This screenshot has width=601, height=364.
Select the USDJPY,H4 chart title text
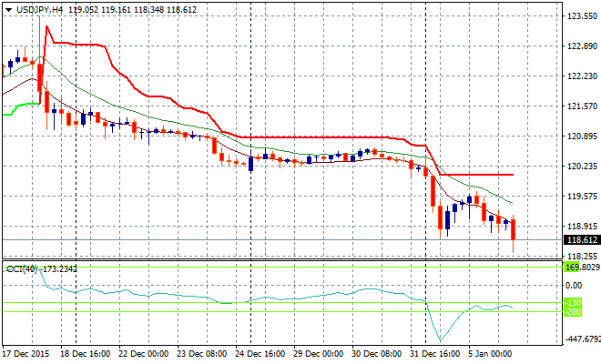(x=40, y=10)
